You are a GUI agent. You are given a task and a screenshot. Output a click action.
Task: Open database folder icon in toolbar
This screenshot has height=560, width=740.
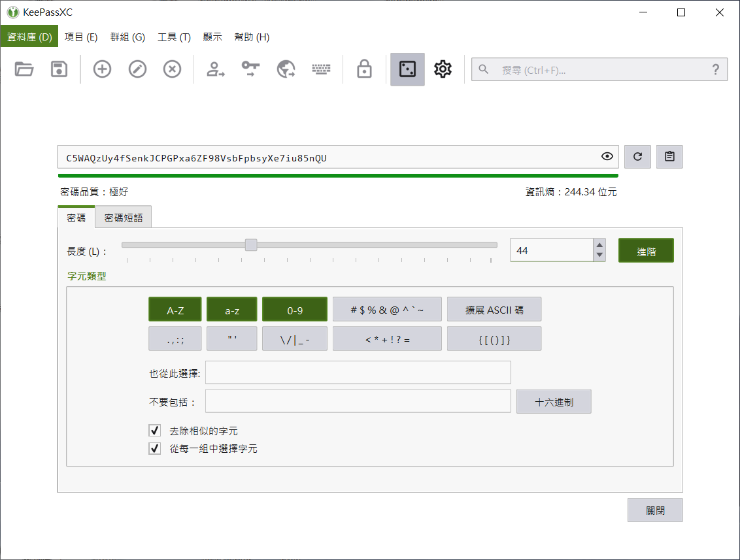pos(24,69)
